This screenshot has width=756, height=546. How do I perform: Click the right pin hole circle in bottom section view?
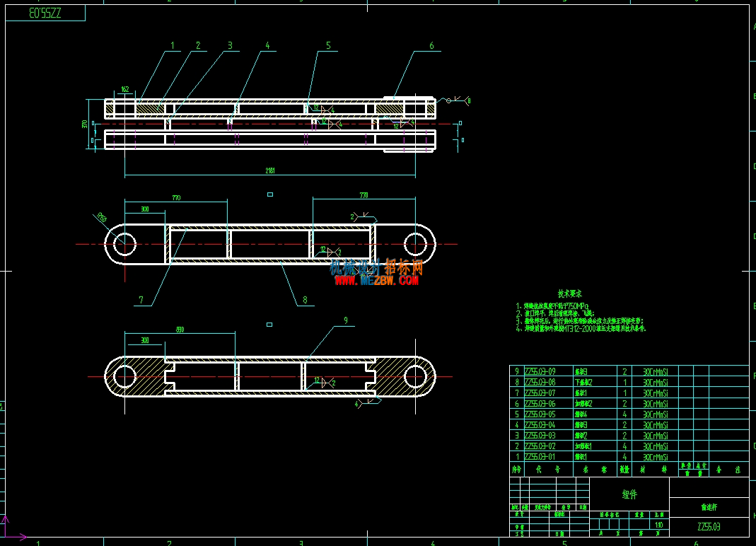tap(416, 377)
